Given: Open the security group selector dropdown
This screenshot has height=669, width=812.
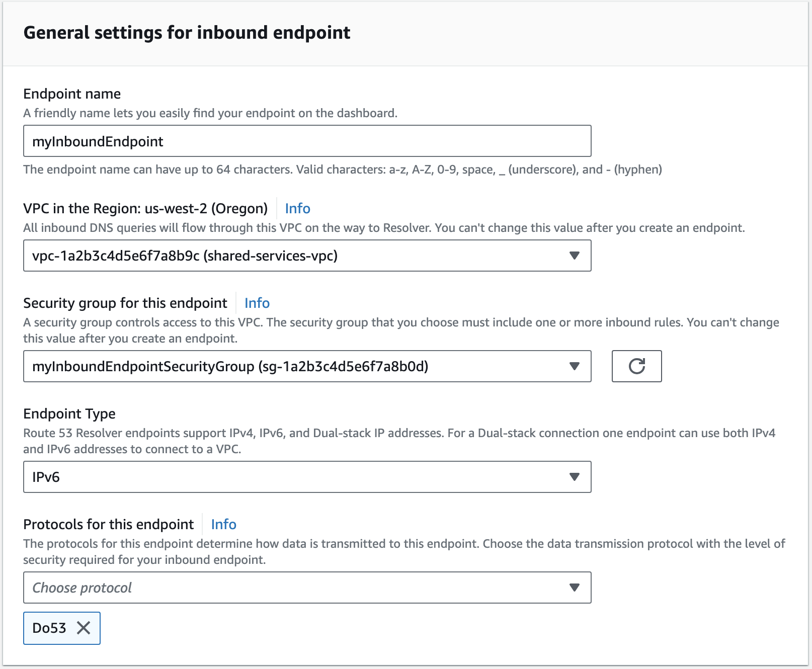Looking at the screenshot, I should tap(306, 366).
